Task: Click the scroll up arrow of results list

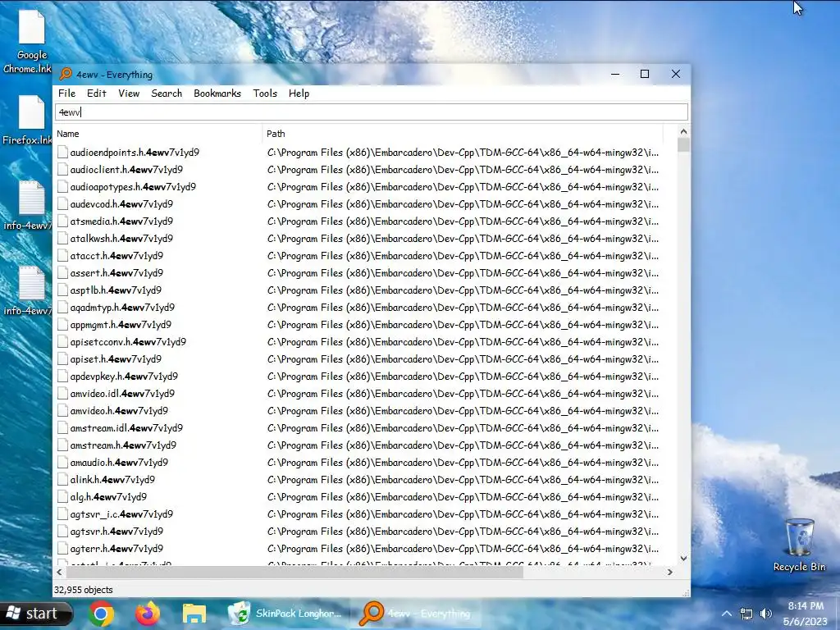Action: click(x=683, y=132)
